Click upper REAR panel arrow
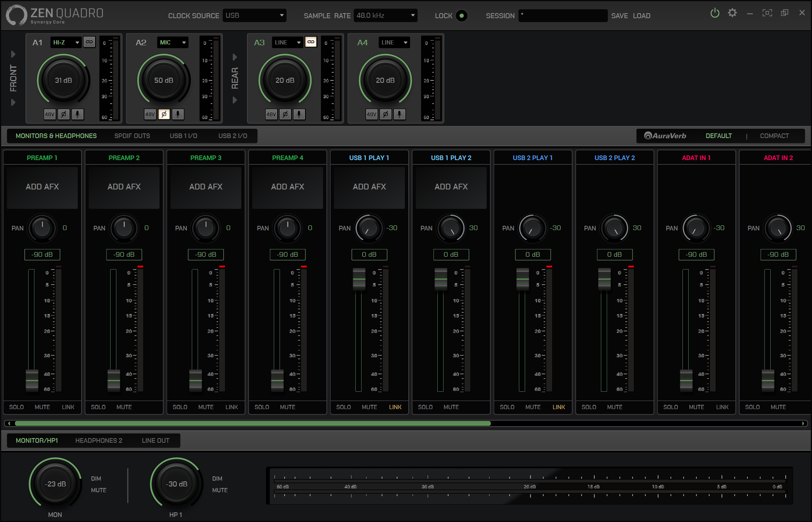Image resolution: width=812 pixels, height=522 pixels. coord(234,57)
